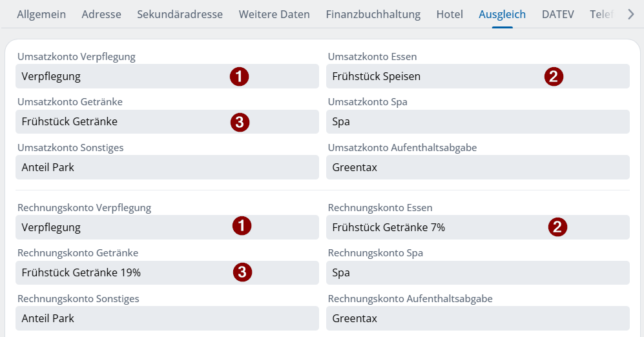Viewport: 644px width, 337px height.
Task: Click the number 3 badge in Rechnungskonto Getränke
Action: [x=242, y=272]
